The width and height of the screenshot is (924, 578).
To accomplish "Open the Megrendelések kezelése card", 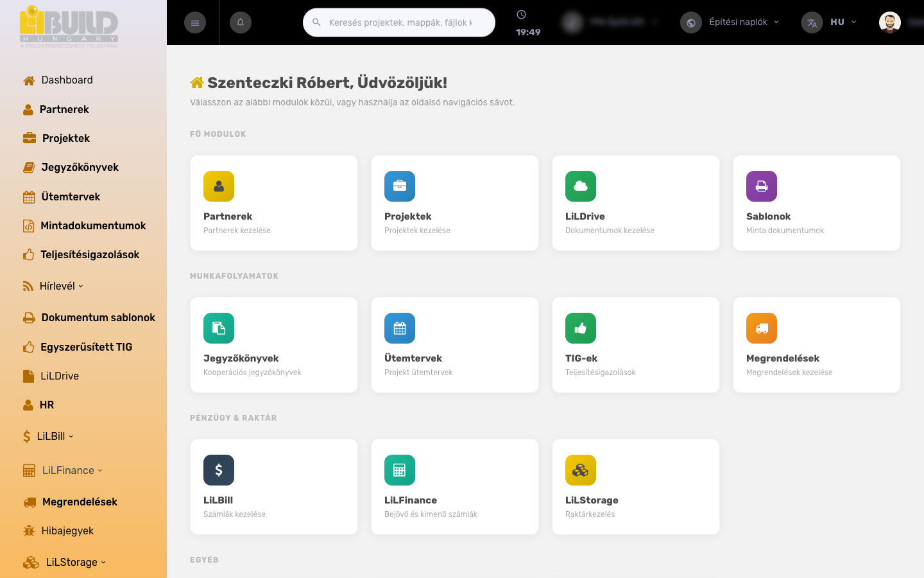I will coord(817,345).
